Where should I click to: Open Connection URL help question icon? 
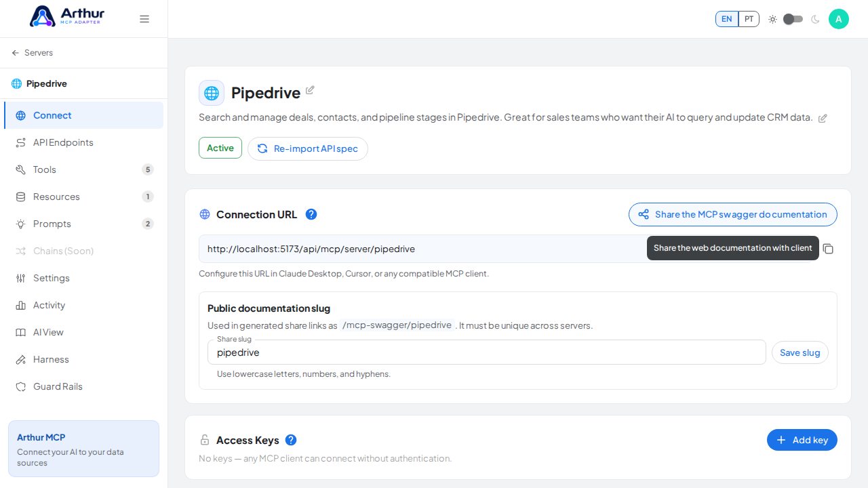(311, 214)
